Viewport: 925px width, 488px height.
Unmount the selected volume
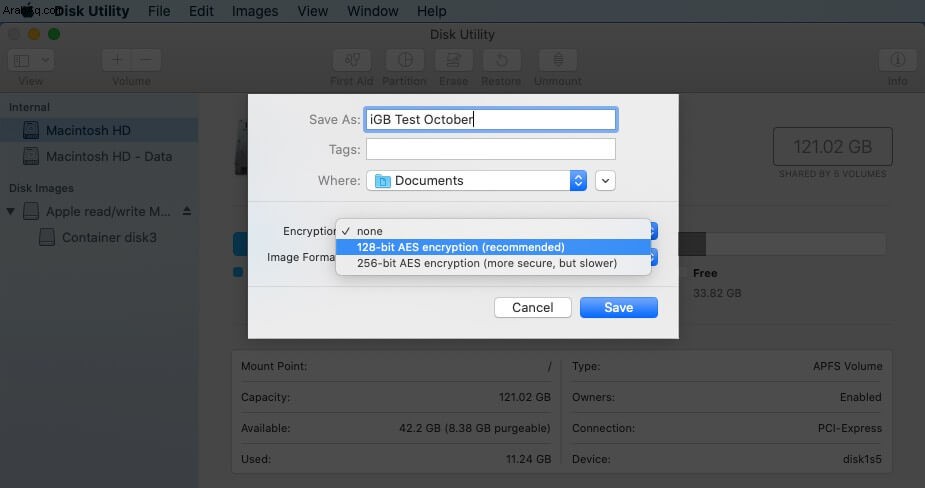[x=557, y=60]
